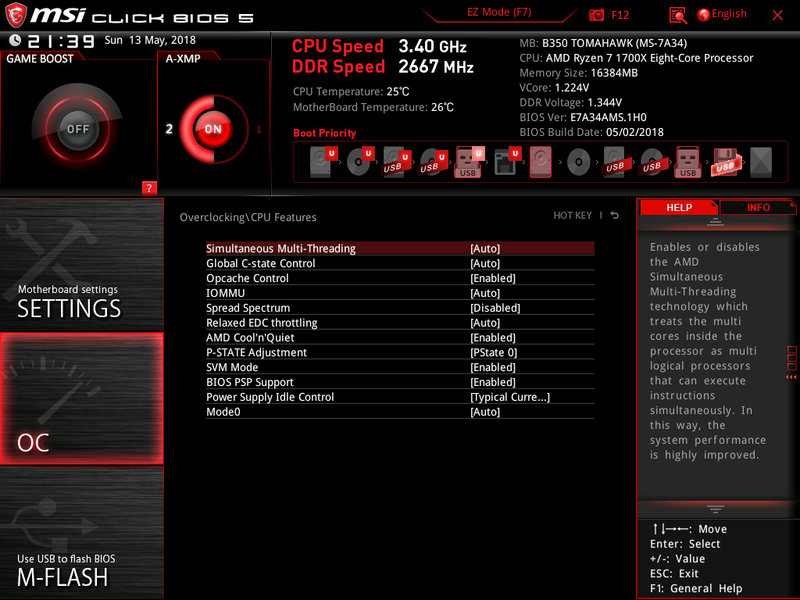800x600 pixels.
Task: Click the BIOS Ver E7A34AMS.1H0 text
Action: point(583,117)
